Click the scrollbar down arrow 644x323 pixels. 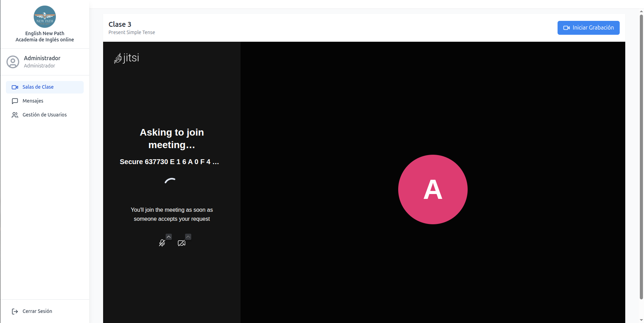[x=641, y=320]
